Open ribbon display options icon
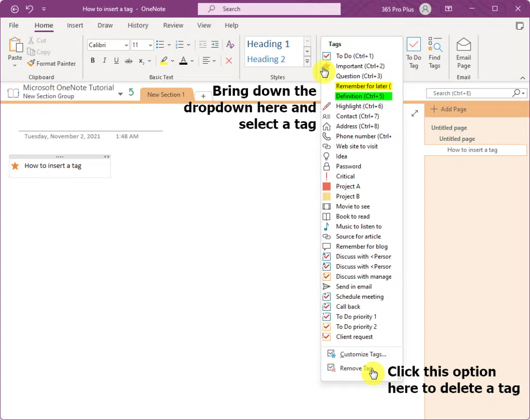Screen dimensions: 530x420 coord(449,9)
